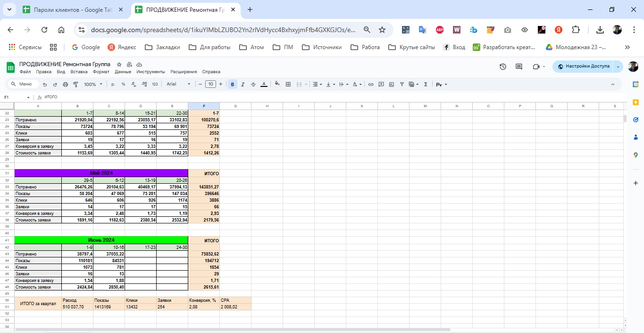This screenshot has width=644, height=333.
Task: Toggle bold formatting
Action: (x=233, y=85)
